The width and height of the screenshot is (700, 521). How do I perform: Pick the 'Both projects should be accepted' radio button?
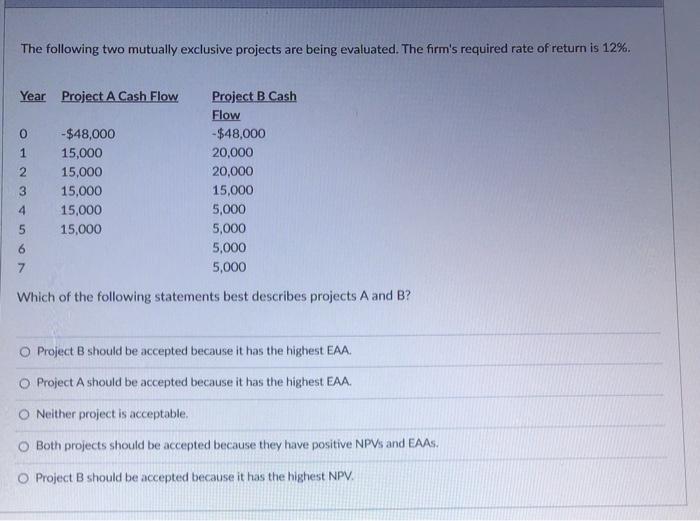point(24,446)
